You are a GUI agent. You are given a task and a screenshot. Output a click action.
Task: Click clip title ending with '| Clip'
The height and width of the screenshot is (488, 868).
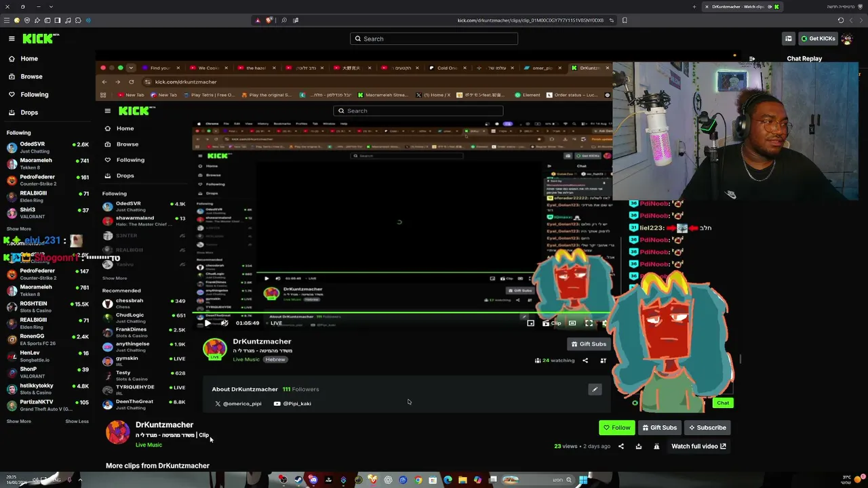[172, 435]
